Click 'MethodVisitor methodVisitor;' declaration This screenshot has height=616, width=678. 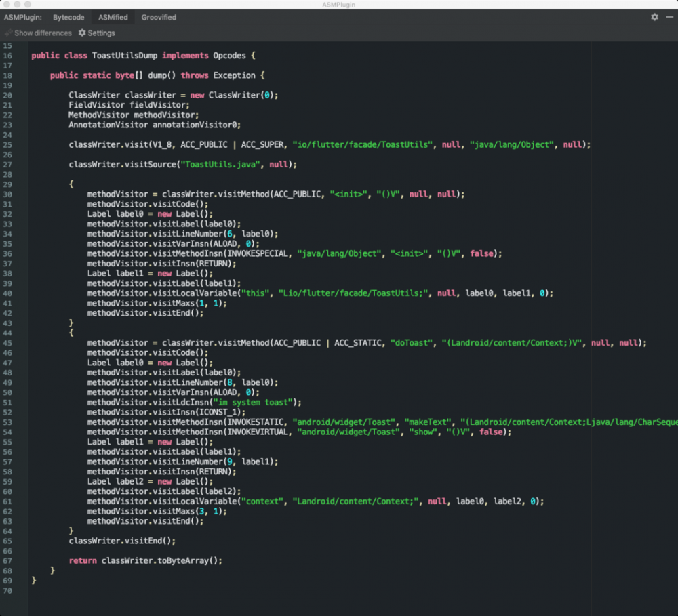click(134, 115)
